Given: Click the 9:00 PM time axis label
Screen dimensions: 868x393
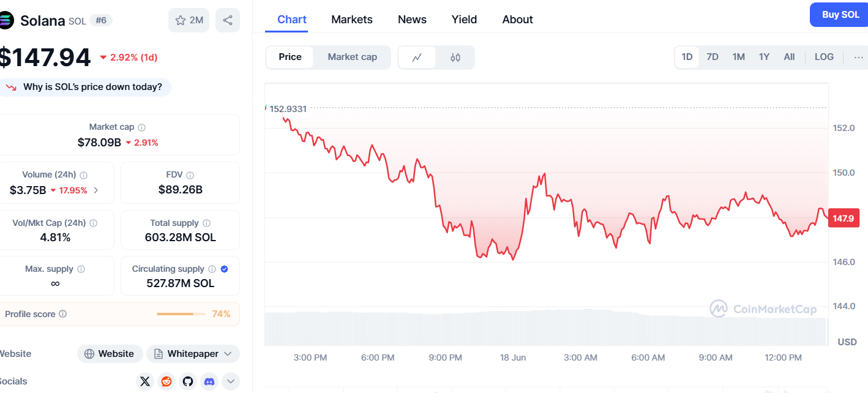Looking at the screenshot, I should tap(445, 357).
